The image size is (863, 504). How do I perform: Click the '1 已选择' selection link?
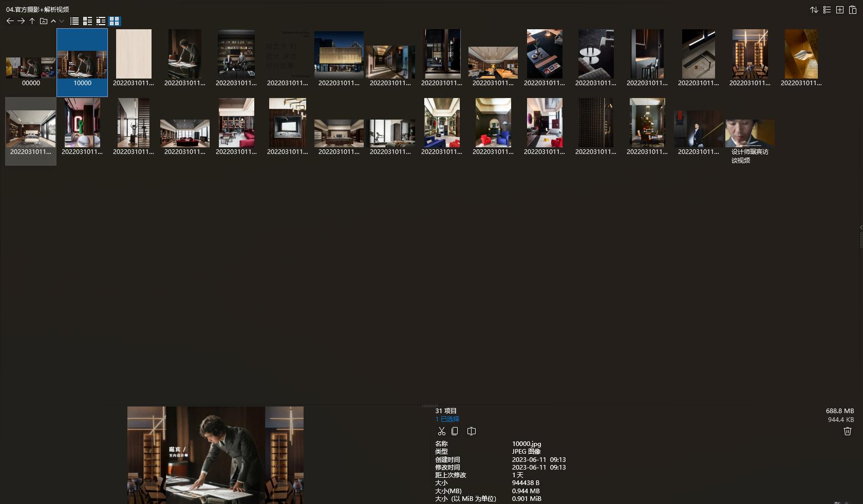coord(447,419)
